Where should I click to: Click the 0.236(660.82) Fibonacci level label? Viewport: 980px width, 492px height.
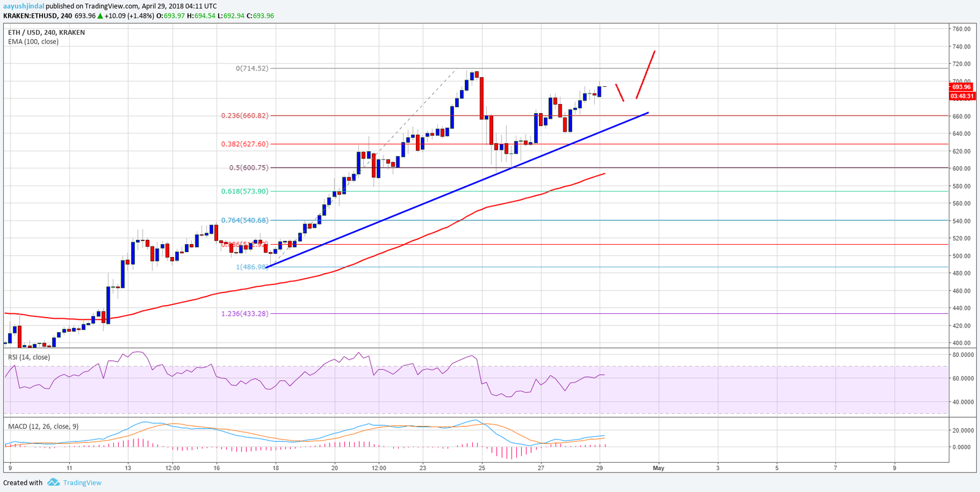click(245, 116)
